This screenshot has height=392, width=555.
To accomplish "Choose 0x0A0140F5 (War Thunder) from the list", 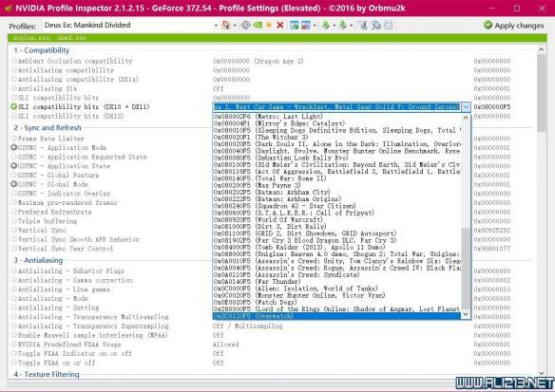I will tap(337, 282).
